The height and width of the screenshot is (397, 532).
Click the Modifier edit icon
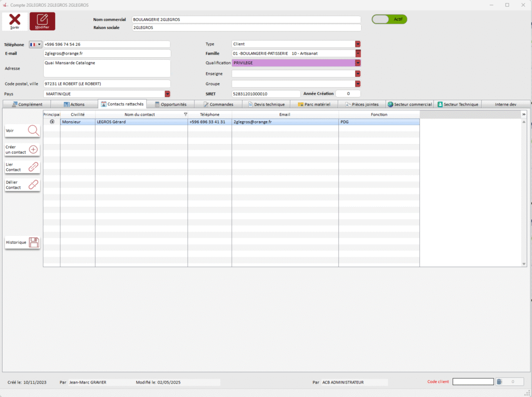42,21
